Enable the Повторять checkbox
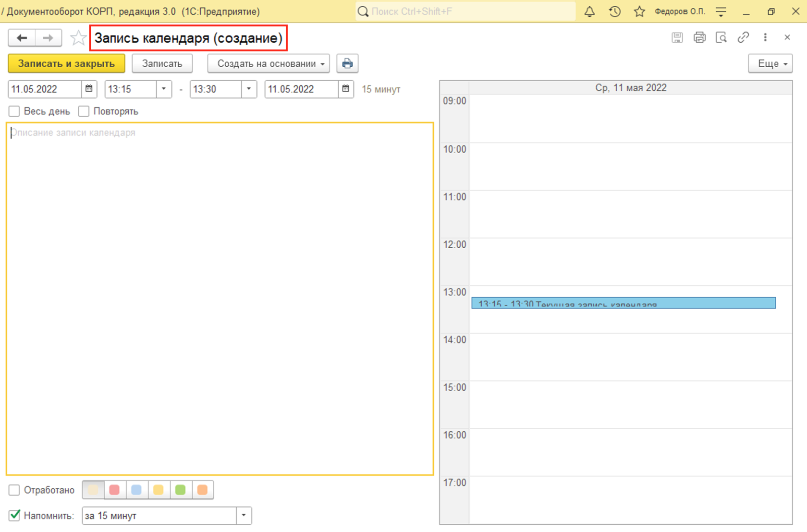The image size is (807, 532). [84, 111]
